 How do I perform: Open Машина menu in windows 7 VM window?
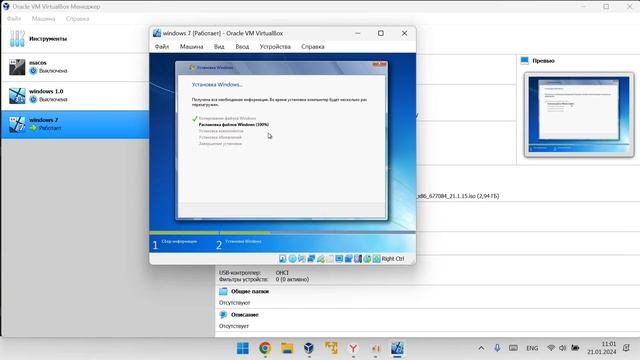coord(191,47)
